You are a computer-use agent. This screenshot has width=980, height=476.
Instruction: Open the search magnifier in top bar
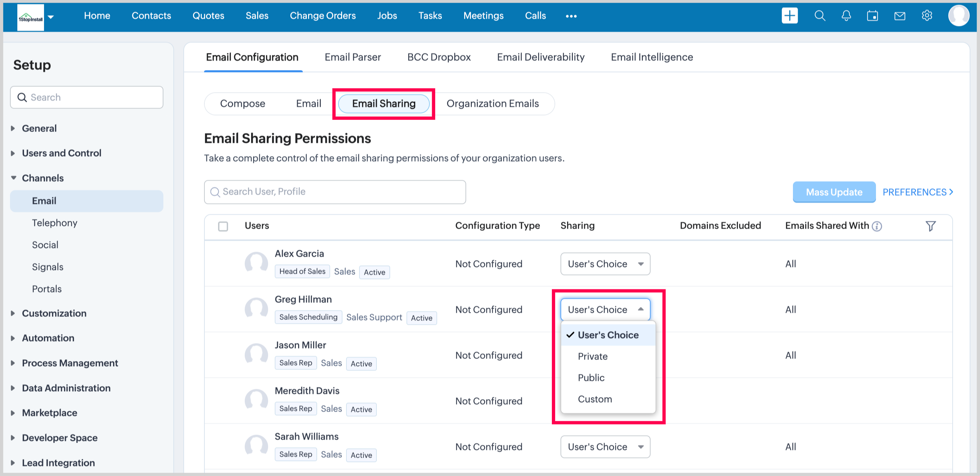[820, 16]
